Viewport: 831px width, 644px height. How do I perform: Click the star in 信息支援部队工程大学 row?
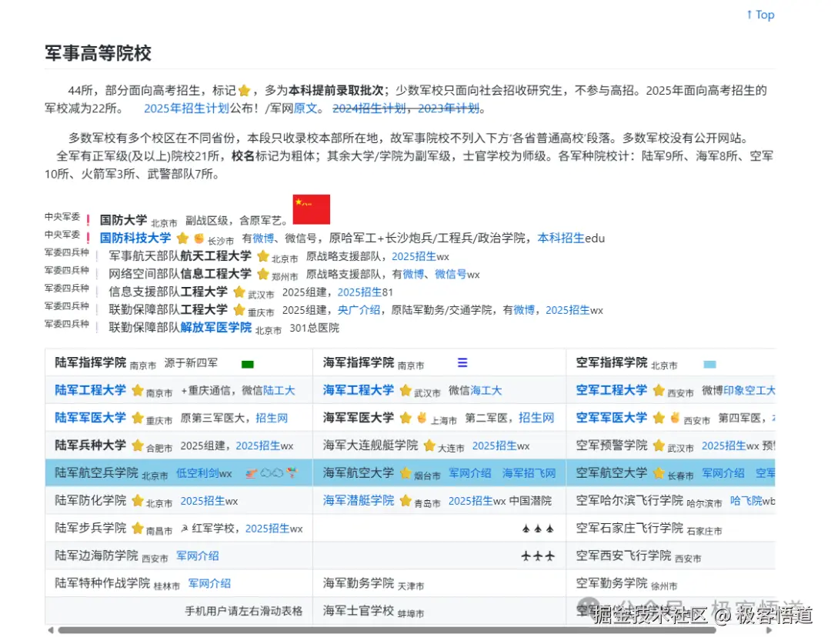[239, 292]
